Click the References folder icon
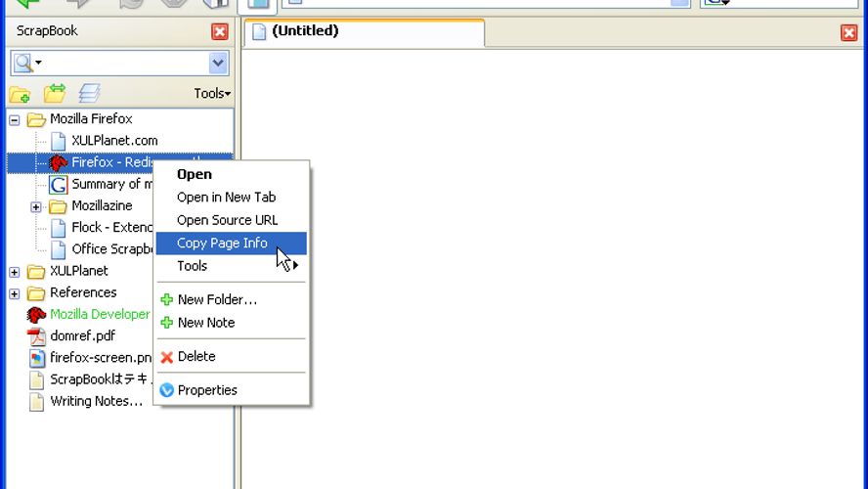Image resolution: width=868 pixels, height=489 pixels. tap(36, 293)
